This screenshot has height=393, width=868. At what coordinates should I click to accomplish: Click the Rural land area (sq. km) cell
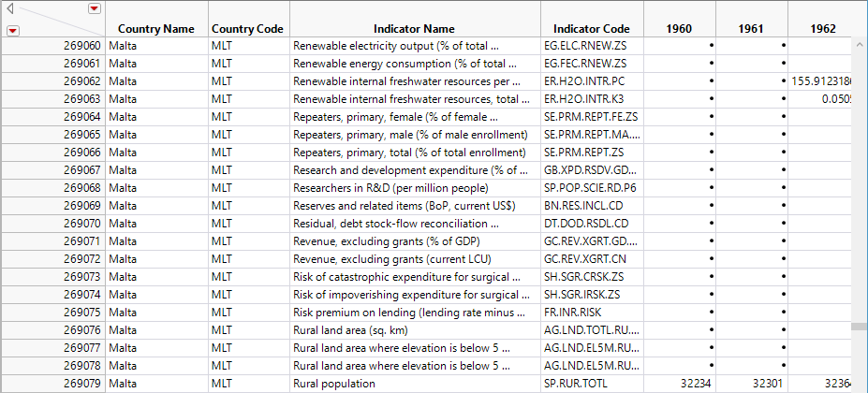click(x=415, y=330)
